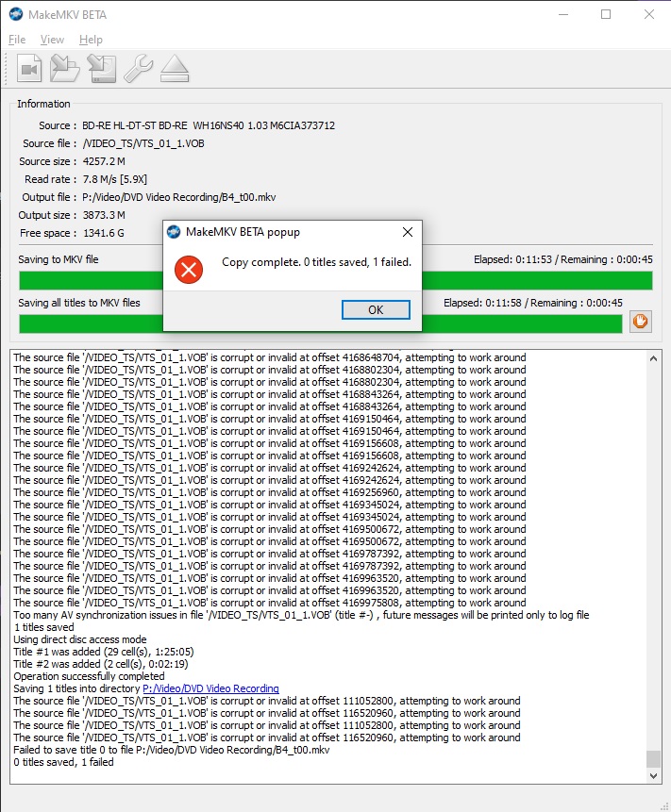Open the P:/Video/DVD Video Recording link
Screen dimensions: 671x812
tap(210, 688)
